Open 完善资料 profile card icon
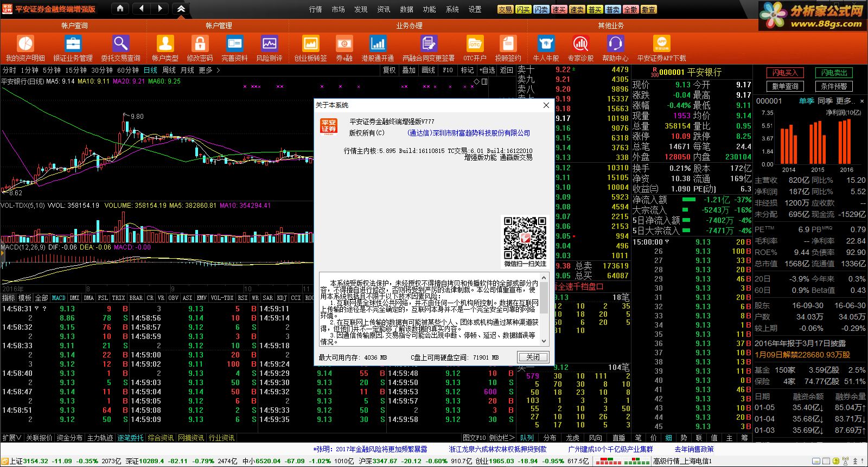The height and width of the screenshot is (467, 868). tap(234, 43)
